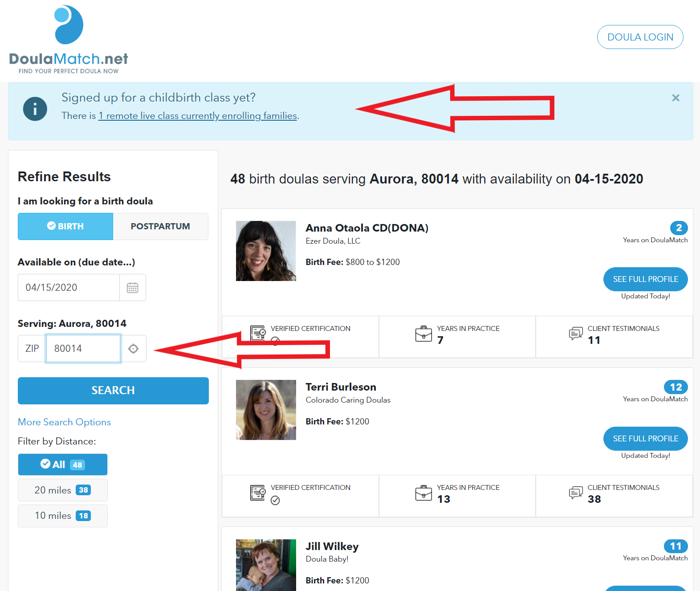Viewport: 700px width, 591px height.
Task: Click Terri Burleson's verified certification checkmark
Action: point(275,500)
